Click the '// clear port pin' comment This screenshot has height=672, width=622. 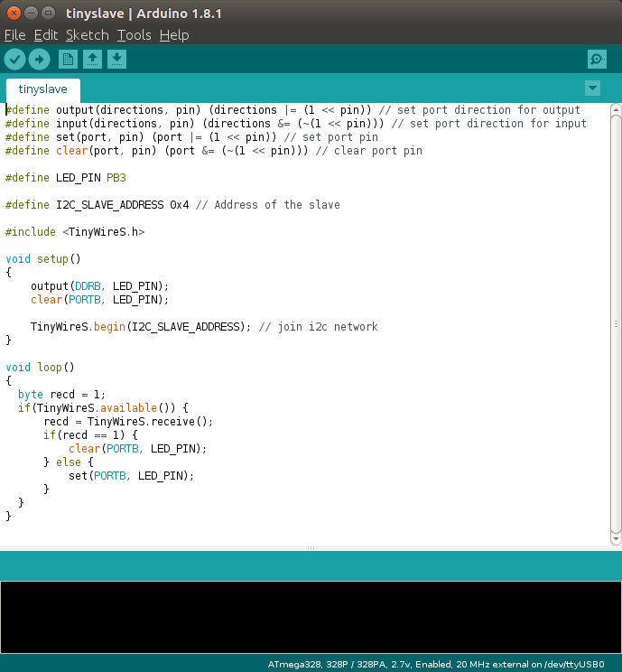tap(369, 151)
